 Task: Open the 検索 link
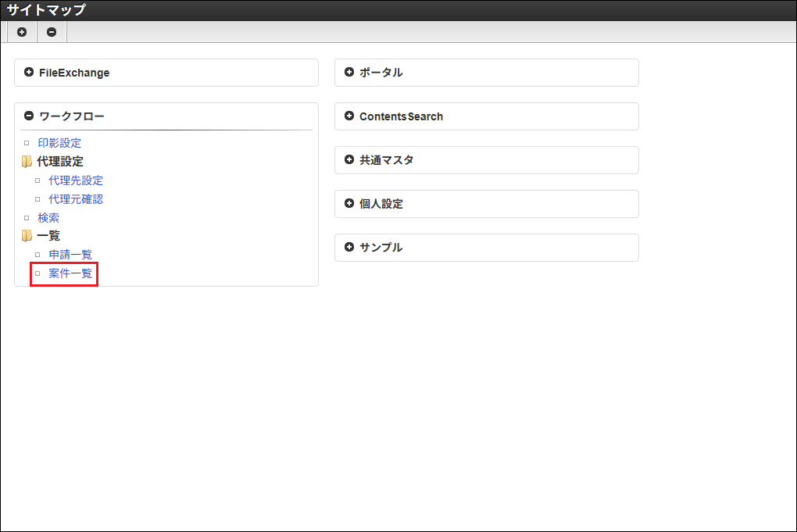[48, 218]
